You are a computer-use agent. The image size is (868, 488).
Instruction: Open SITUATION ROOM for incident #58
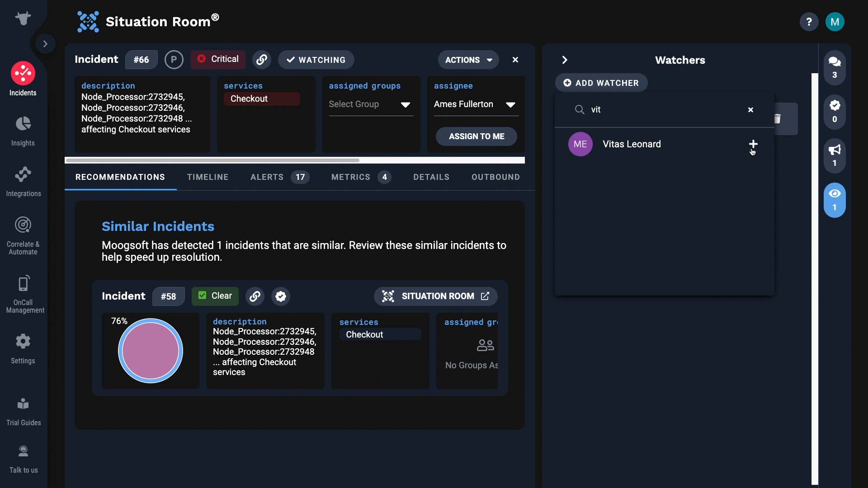coord(435,296)
